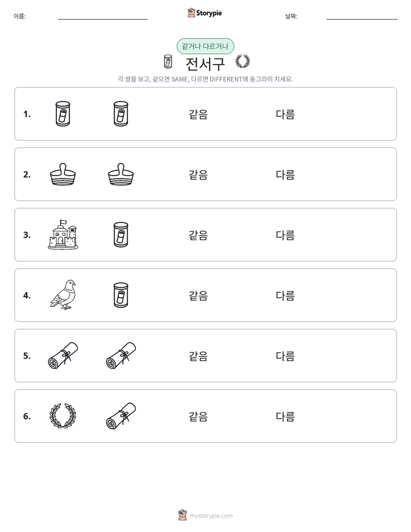Click the Storypie logo at the top
The width and height of the screenshot is (411, 532).
pyautogui.click(x=205, y=13)
